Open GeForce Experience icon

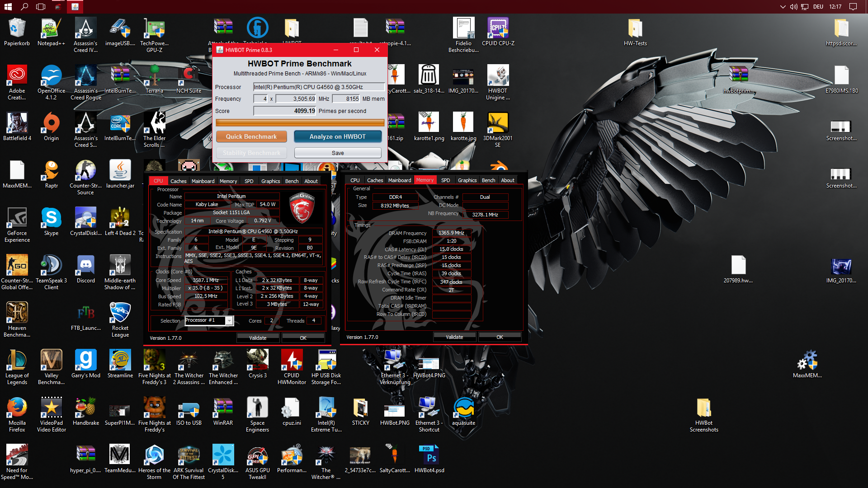click(x=17, y=225)
